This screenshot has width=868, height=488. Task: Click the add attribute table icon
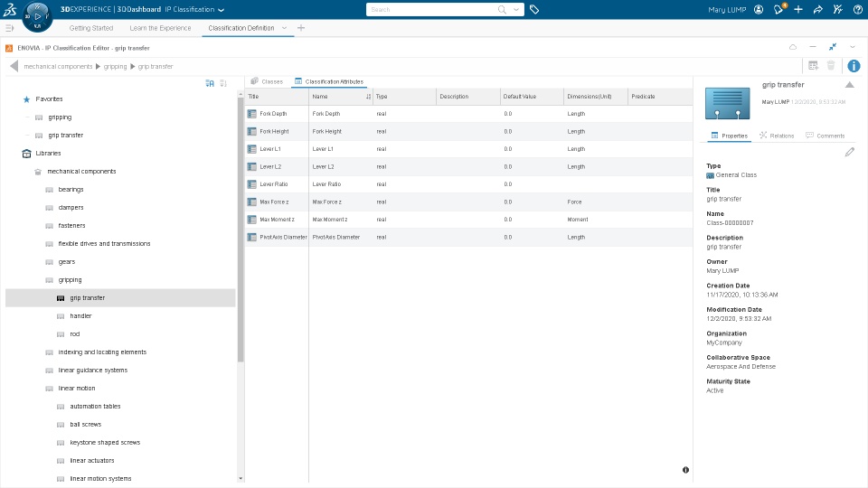coord(813,66)
